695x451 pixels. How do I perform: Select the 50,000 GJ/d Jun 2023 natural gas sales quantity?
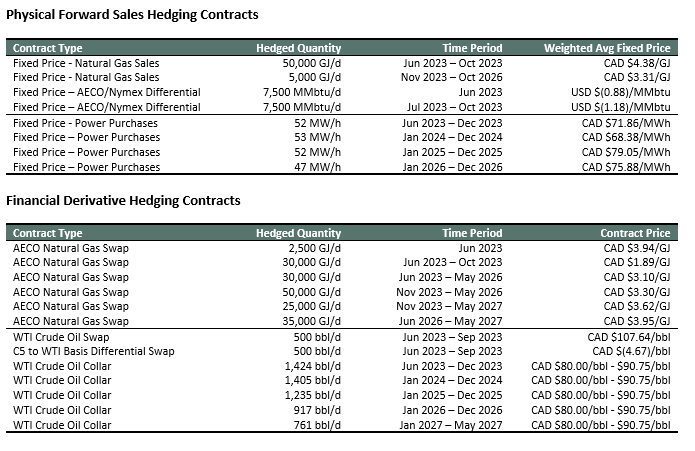click(x=312, y=63)
